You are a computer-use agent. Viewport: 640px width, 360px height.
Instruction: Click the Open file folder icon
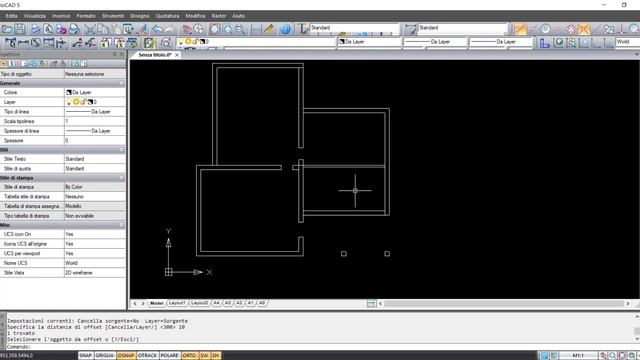tap(7, 29)
